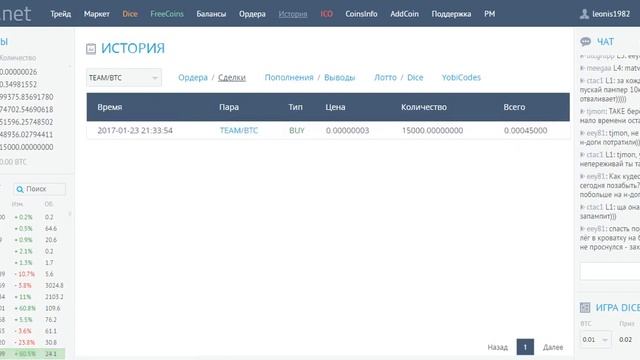Select market row with -10.7% change
The height and width of the screenshot is (360, 640).
point(33,274)
